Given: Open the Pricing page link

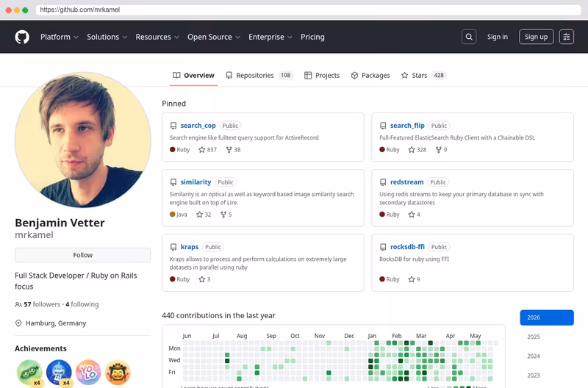Looking at the screenshot, I should [312, 37].
